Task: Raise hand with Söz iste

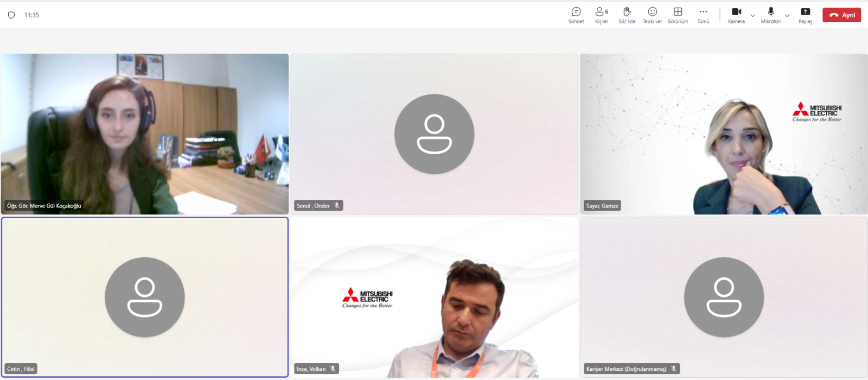Action: pyautogui.click(x=627, y=15)
